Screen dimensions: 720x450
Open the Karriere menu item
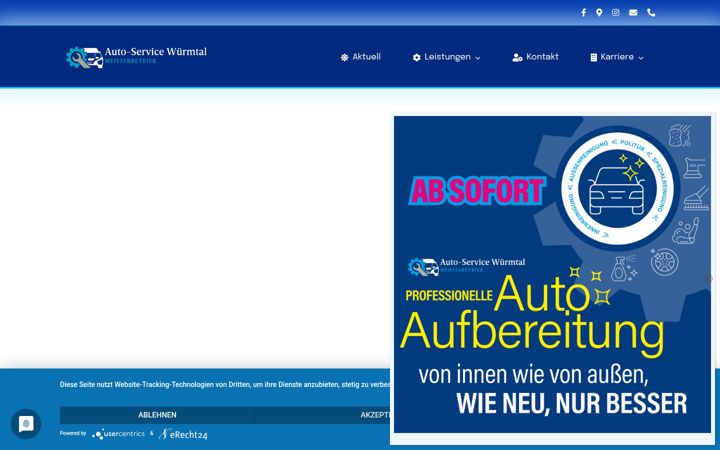tap(617, 57)
